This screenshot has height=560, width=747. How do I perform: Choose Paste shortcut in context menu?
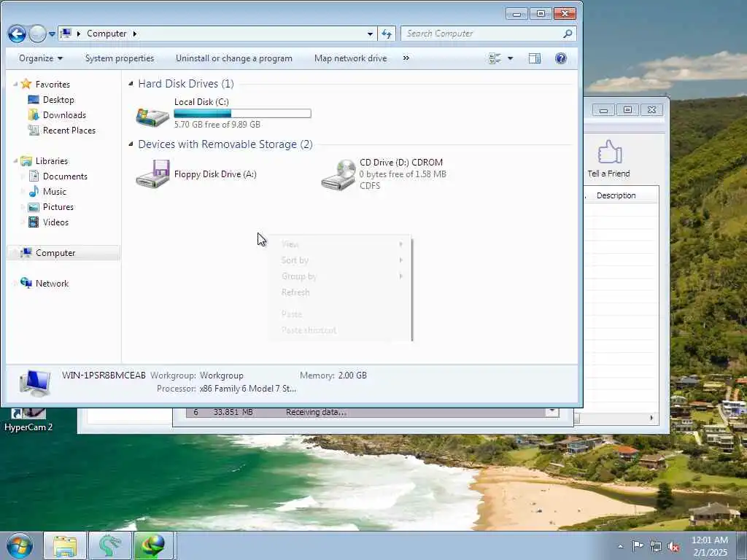click(341, 330)
